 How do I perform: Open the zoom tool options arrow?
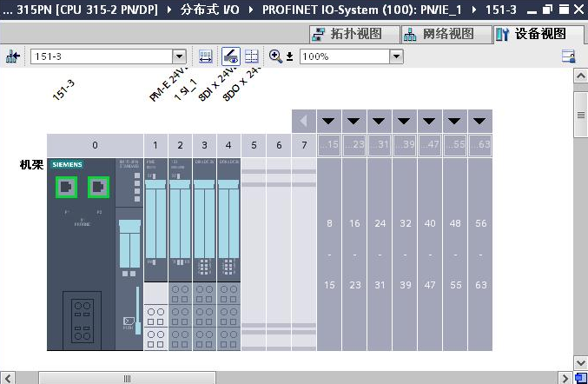coord(287,57)
